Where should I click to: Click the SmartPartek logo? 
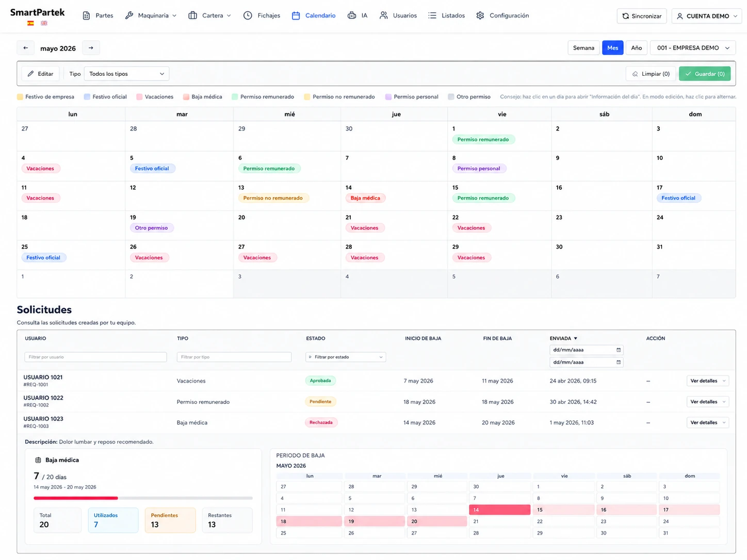click(x=37, y=12)
